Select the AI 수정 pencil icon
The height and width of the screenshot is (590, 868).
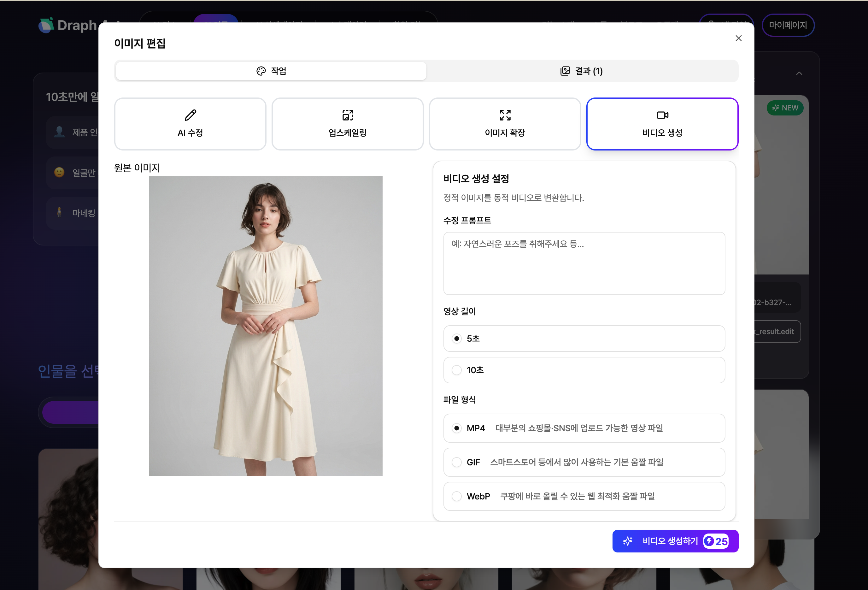(190, 115)
